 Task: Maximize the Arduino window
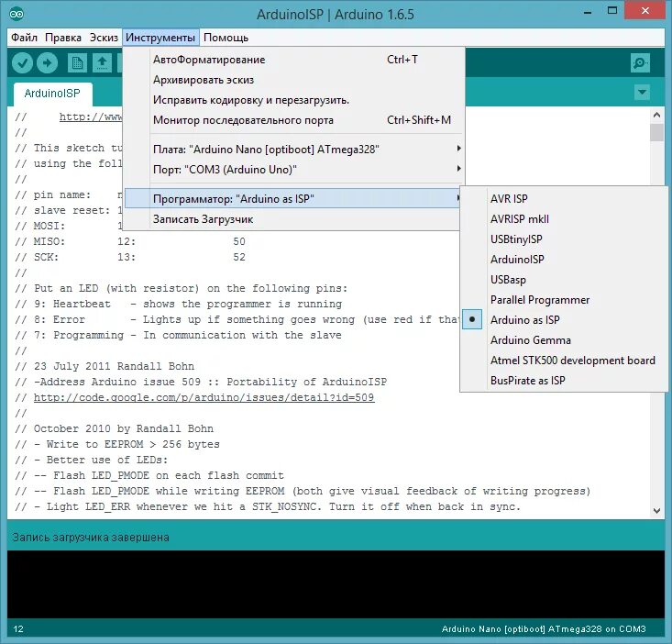tap(612, 12)
